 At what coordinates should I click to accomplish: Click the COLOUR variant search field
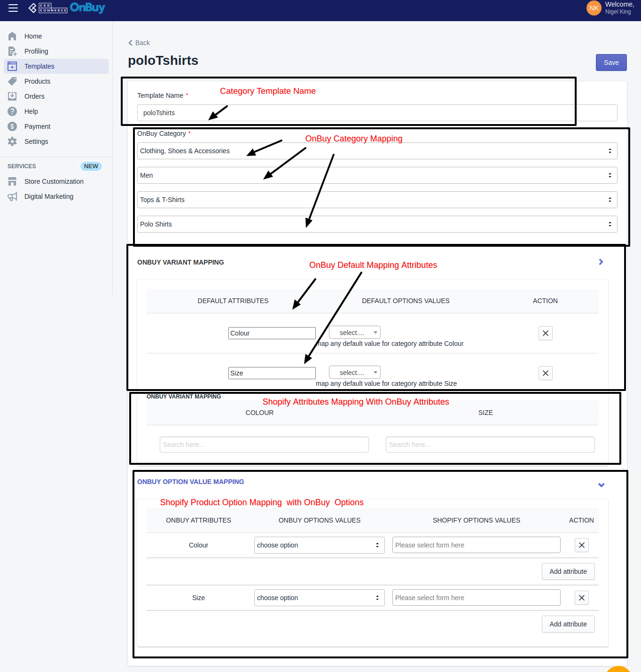(x=264, y=445)
